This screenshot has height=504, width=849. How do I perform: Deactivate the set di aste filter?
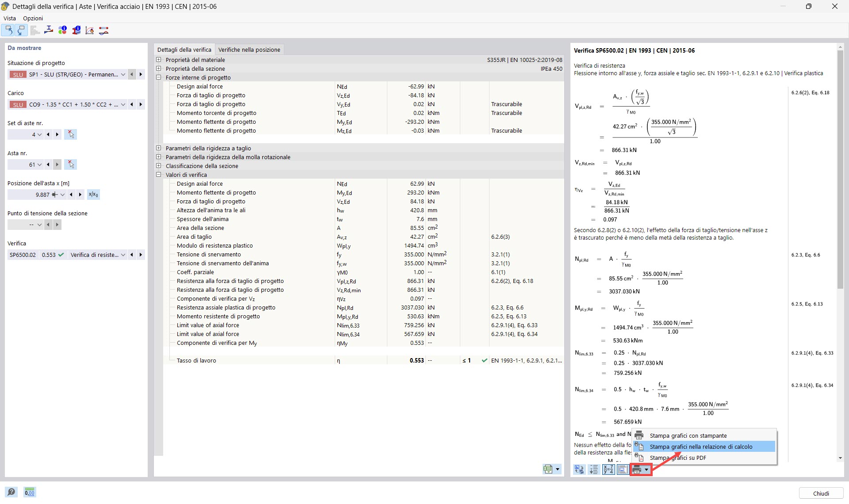[71, 134]
